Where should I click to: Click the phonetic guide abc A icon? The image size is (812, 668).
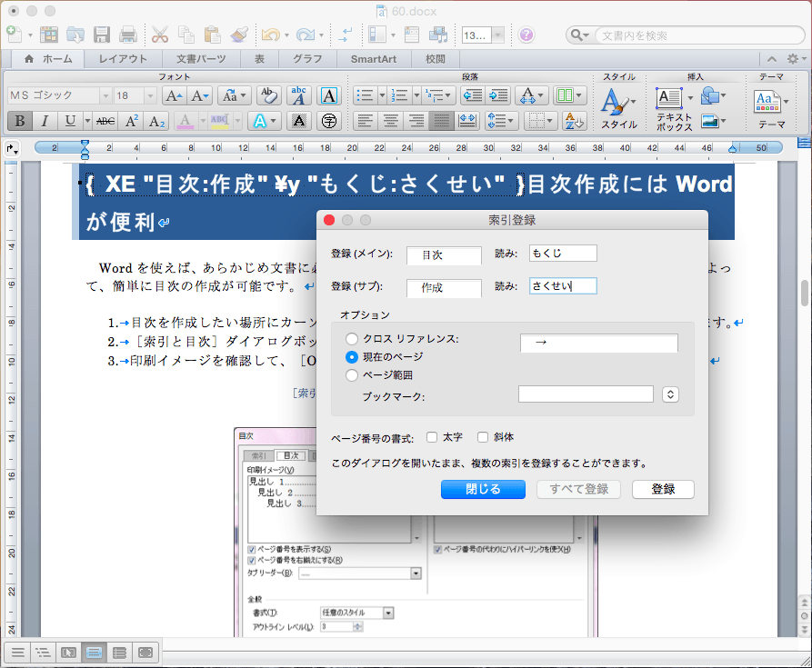[299, 95]
